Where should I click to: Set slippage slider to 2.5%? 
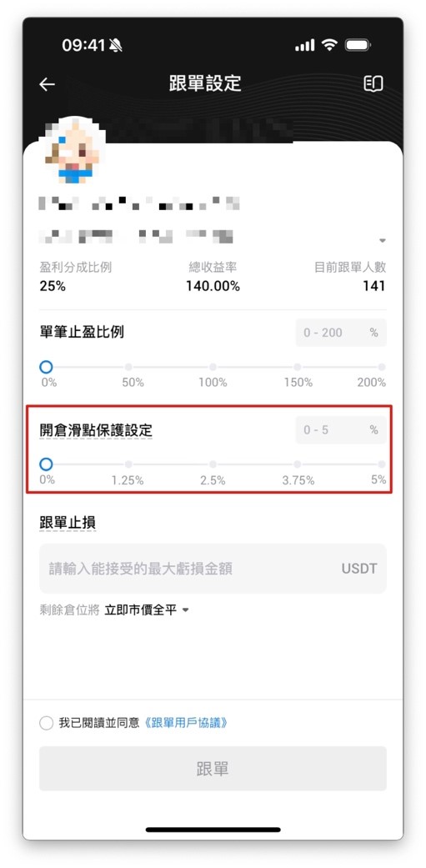point(213,464)
